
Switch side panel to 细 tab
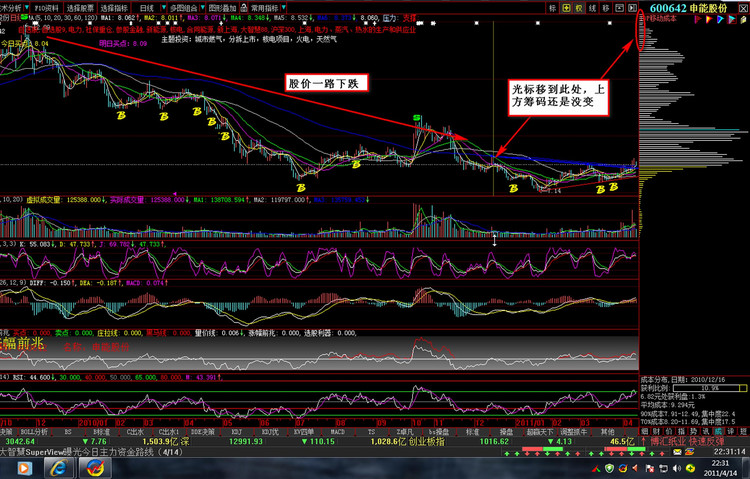(644, 432)
